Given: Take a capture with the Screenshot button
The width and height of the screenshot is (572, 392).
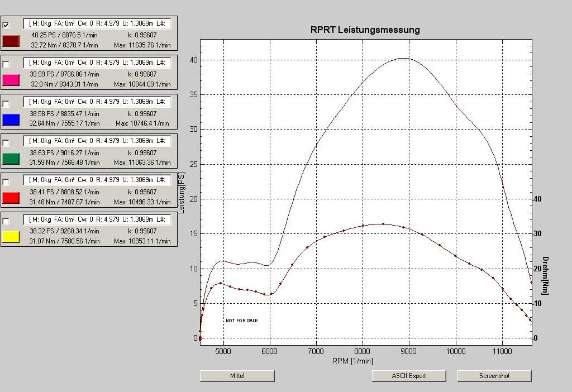Looking at the screenshot, I should pyautogui.click(x=494, y=376).
